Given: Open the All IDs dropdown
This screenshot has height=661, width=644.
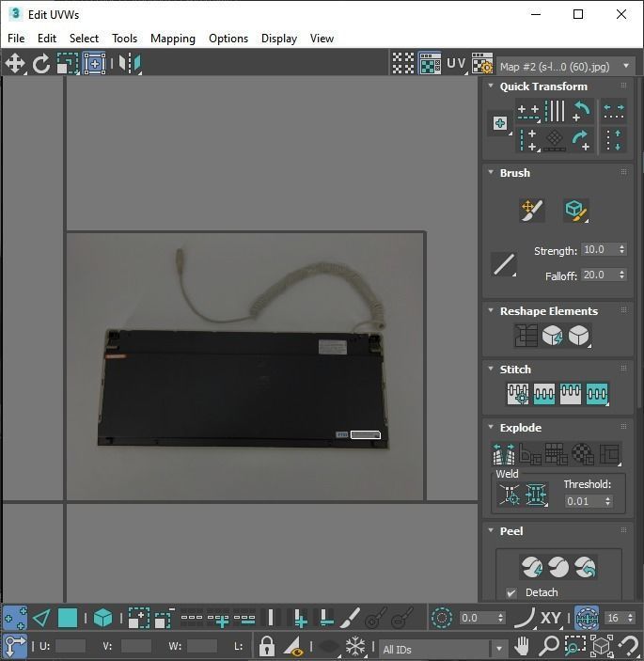Looking at the screenshot, I should (443, 649).
